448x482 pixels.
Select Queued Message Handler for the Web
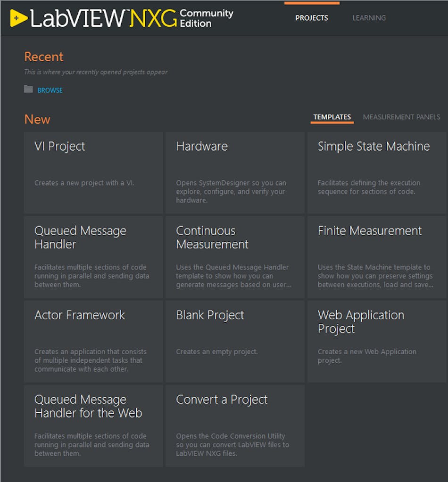93,425
